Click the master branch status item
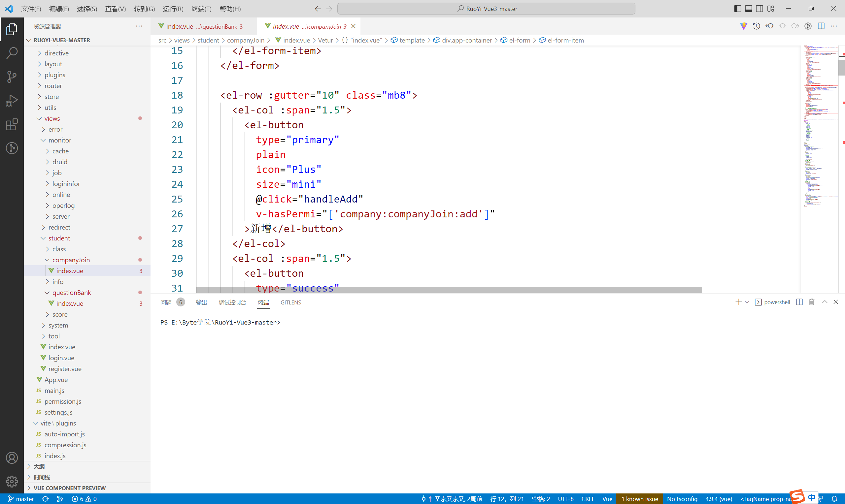 pyautogui.click(x=20, y=499)
